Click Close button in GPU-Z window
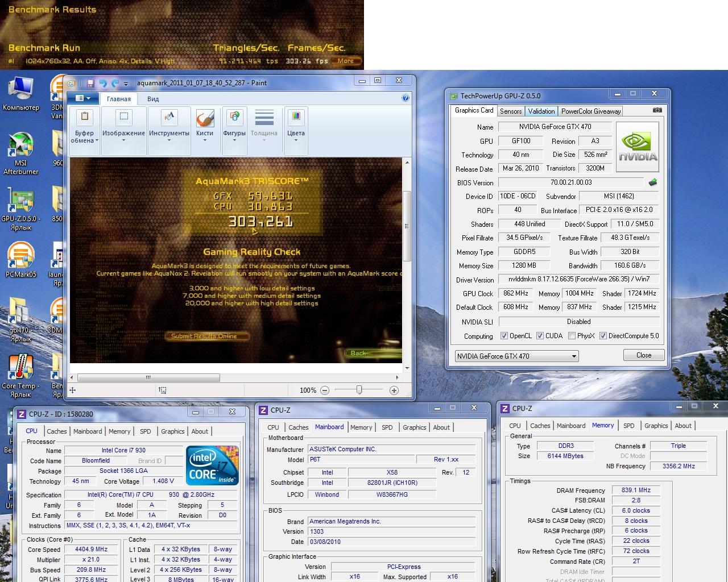The height and width of the screenshot is (582, 728). (644, 355)
